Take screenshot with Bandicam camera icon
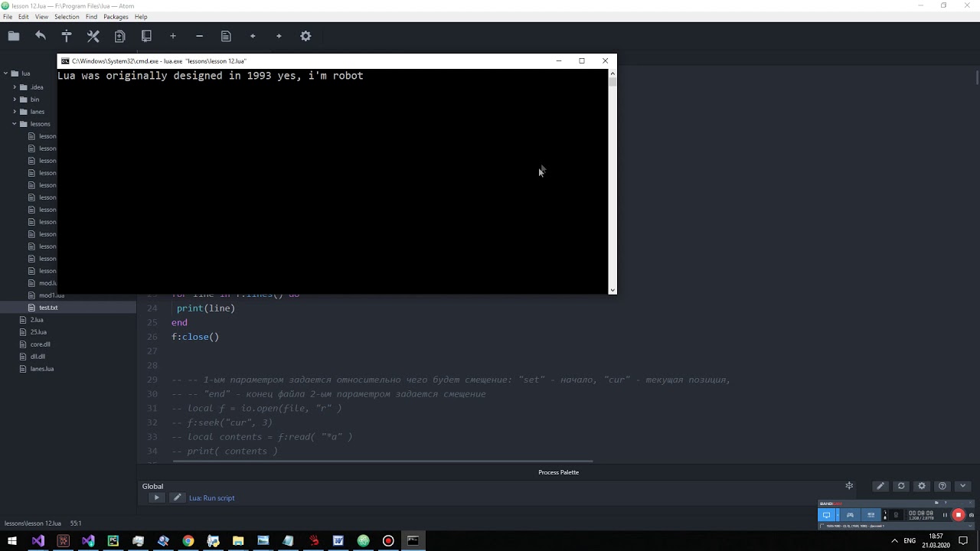Screen dimensions: 980x551 [x=971, y=515]
